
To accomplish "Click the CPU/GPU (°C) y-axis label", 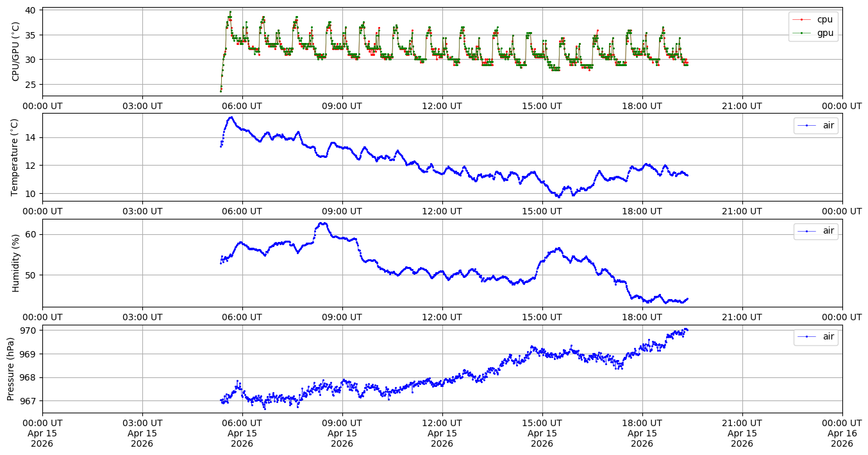I will click(16, 51).
